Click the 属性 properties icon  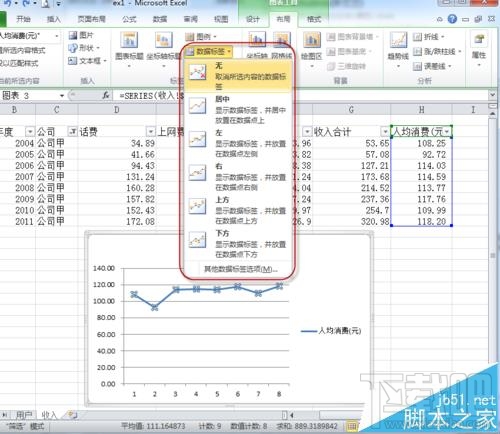[479, 40]
